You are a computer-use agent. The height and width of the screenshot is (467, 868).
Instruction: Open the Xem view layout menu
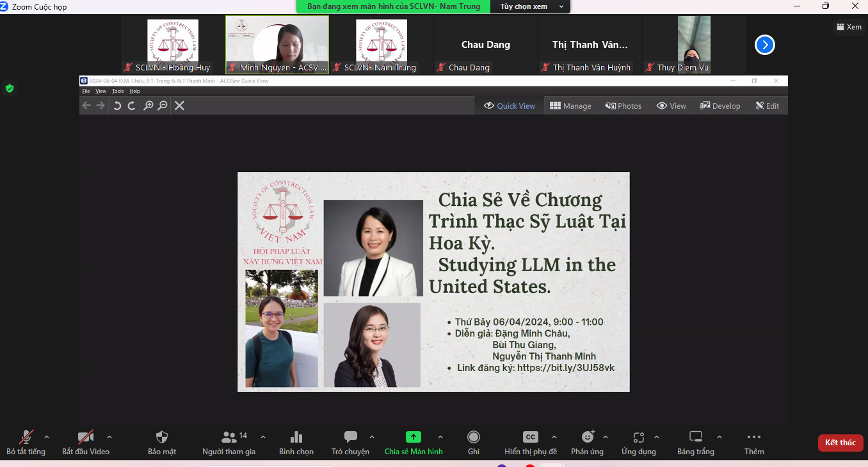click(x=849, y=27)
